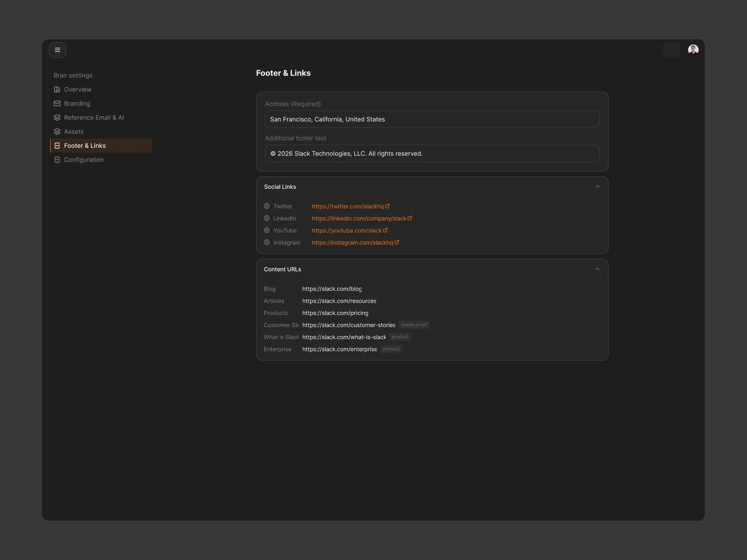This screenshot has width=747, height=560.
Task: Click external-link icon after LinkedIn URL
Action: pos(410,218)
